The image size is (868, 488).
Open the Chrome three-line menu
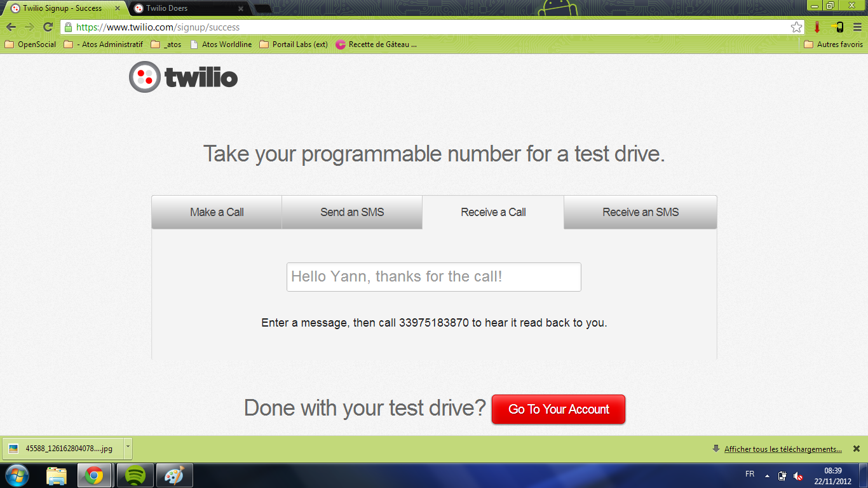click(857, 27)
